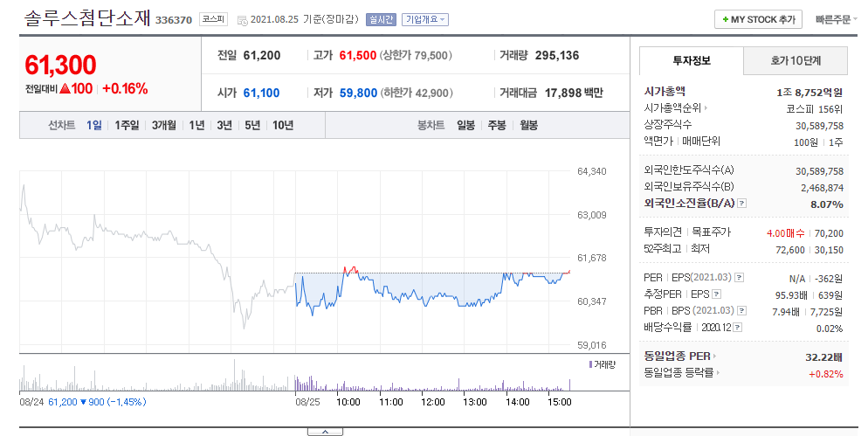Click help icon next to 배당수익률 2020.12
This screenshot has height=436, width=868.
click(737, 328)
